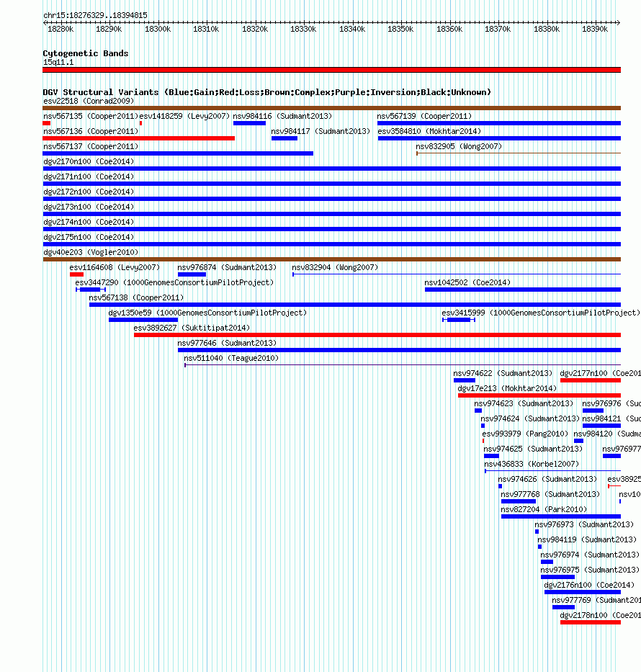Image resolution: width=641 pixels, height=672 pixels.
Task: Click the red bar under dgv17e213
Action: (539, 395)
